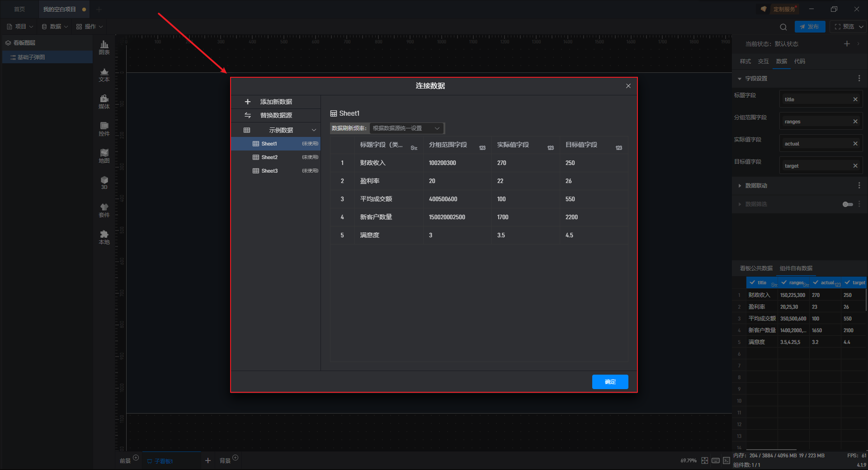Switch to the 样式 tab

click(x=745, y=61)
